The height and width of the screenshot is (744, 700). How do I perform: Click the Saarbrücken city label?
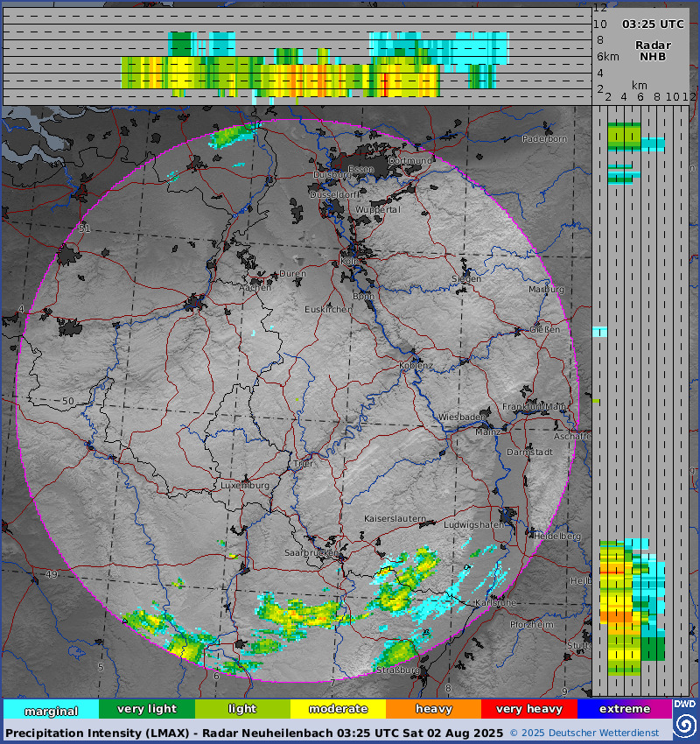311,553
